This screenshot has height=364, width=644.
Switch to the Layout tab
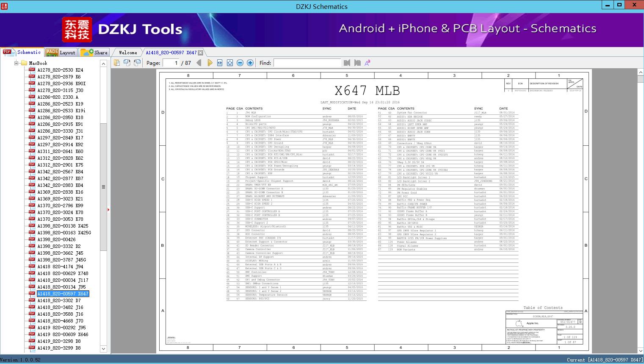pyautogui.click(x=61, y=53)
